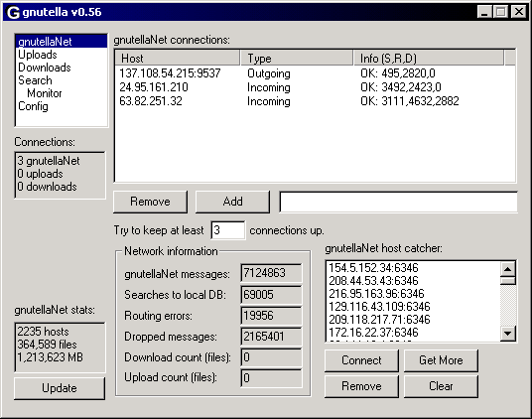Viewport: 532px width, 419px height.
Task: Click the Add connection button
Action: pyautogui.click(x=232, y=202)
